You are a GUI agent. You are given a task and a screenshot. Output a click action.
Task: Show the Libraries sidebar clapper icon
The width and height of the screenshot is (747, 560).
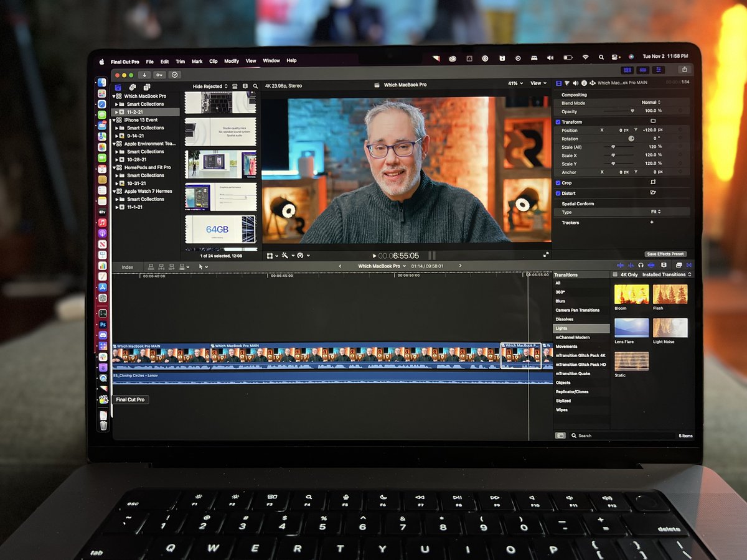118,87
